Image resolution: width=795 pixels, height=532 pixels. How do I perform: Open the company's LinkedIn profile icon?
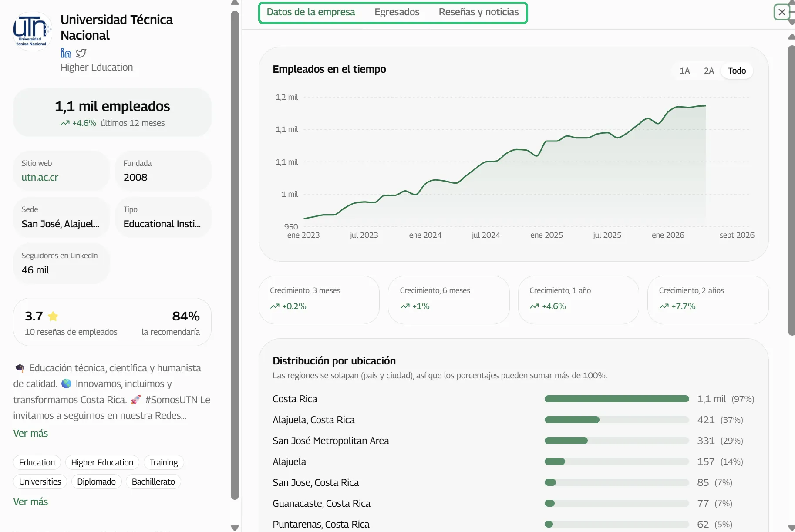[x=66, y=53]
